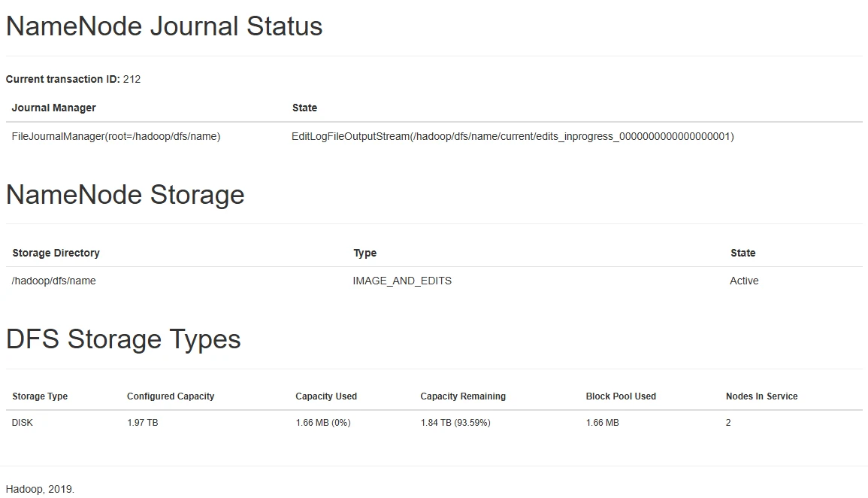Select the EditLogFileOutputStream edits_inprogress path
Image resolution: width=868 pixels, height=498 pixels.
(513, 136)
